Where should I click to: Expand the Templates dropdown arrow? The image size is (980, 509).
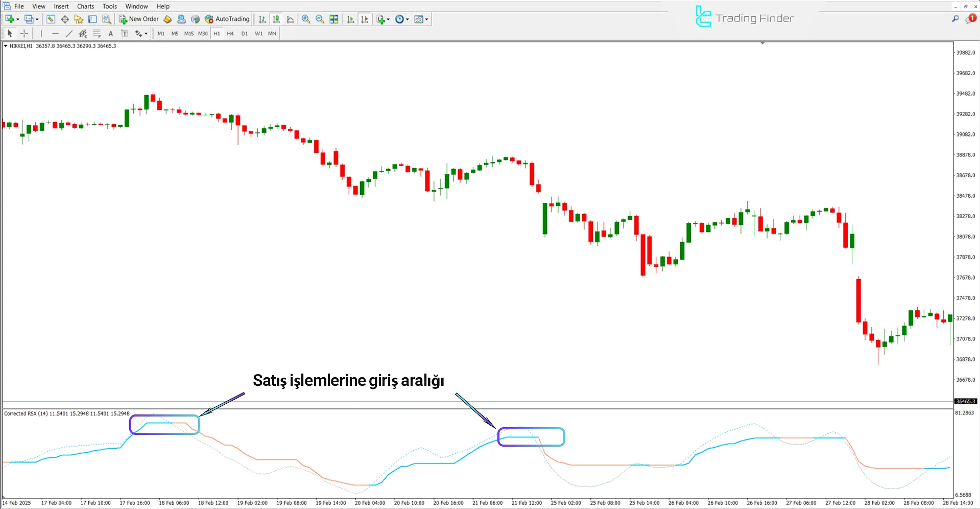426,19
